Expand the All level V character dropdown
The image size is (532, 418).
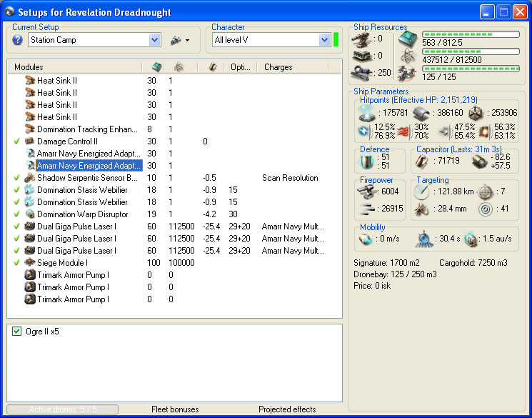[x=324, y=40]
